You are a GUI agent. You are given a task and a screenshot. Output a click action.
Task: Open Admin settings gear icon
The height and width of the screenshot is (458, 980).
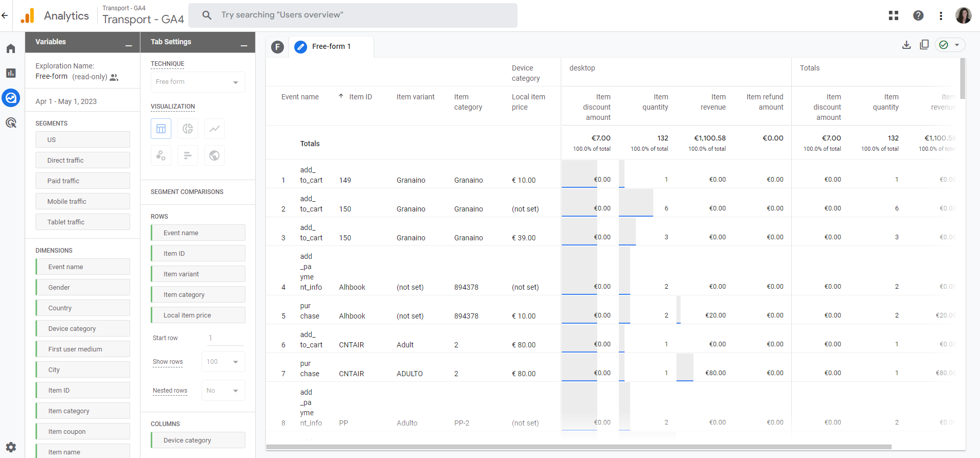11,447
